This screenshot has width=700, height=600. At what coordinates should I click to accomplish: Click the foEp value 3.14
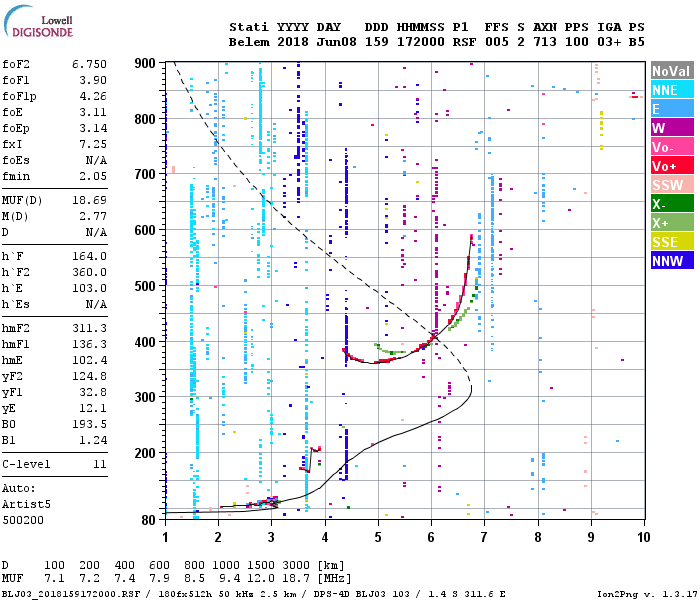click(x=93, y=128)
